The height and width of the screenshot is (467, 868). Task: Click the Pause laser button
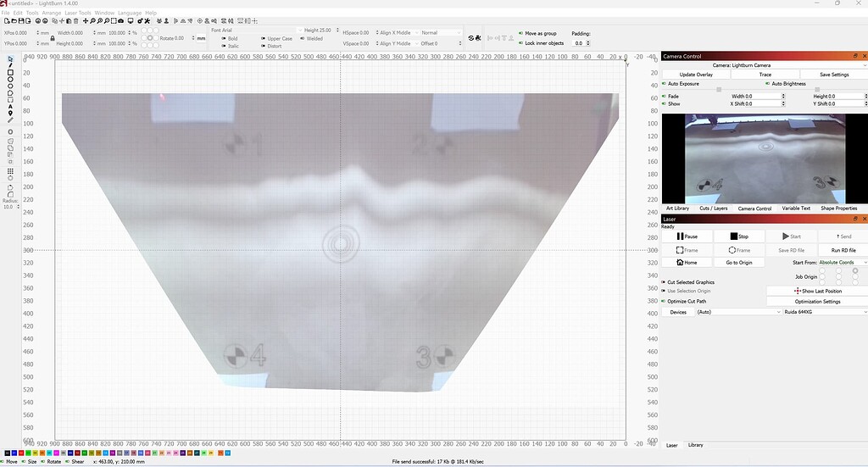(687, 236)
